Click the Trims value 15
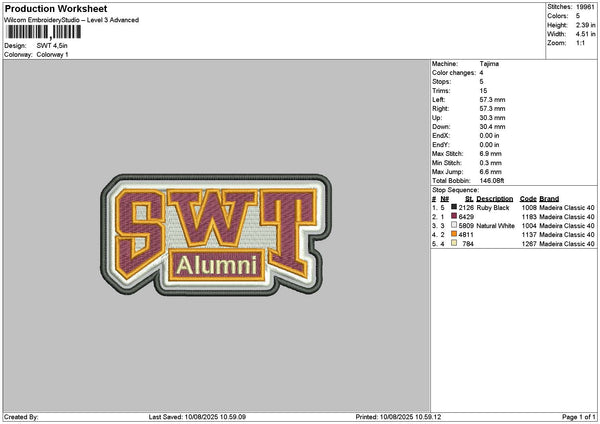Screen dimensions: 600x424 [x=483, y=91]
